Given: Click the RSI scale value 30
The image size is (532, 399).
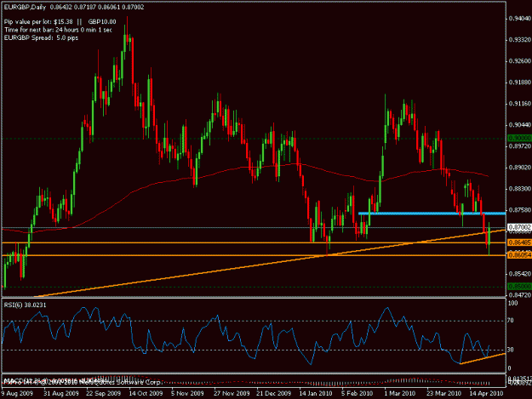Looking at the screenshot, I should click(x=511, y=350).
